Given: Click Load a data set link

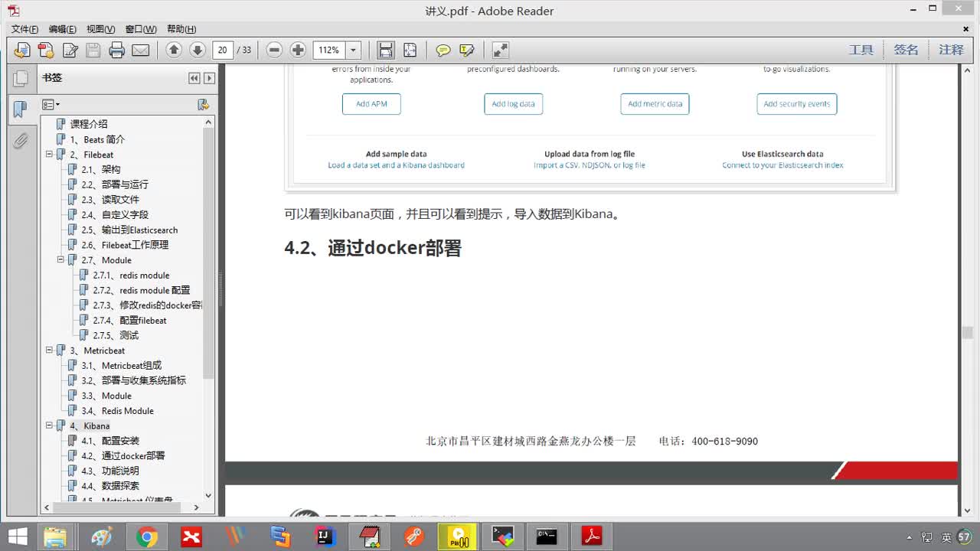Looking at the screenshot, I should point(396,165).
